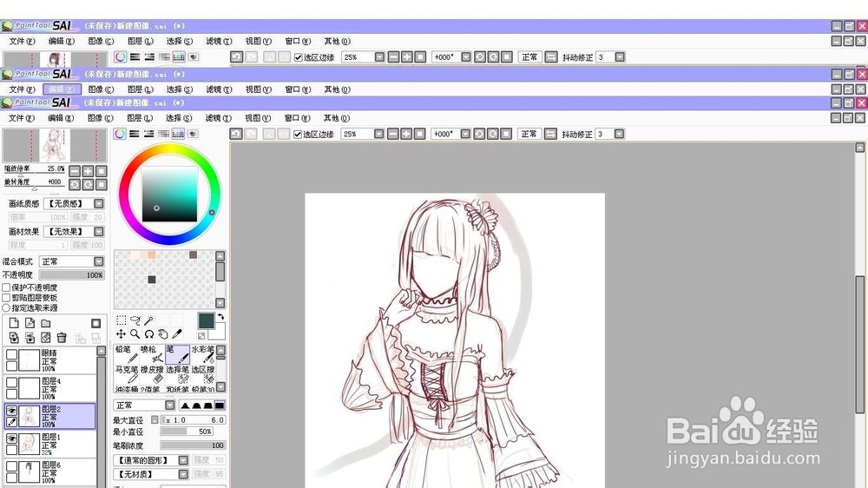This screenshot has height=488, width=868.
Task: Create a new linework layer
Action: coord(30,324)
